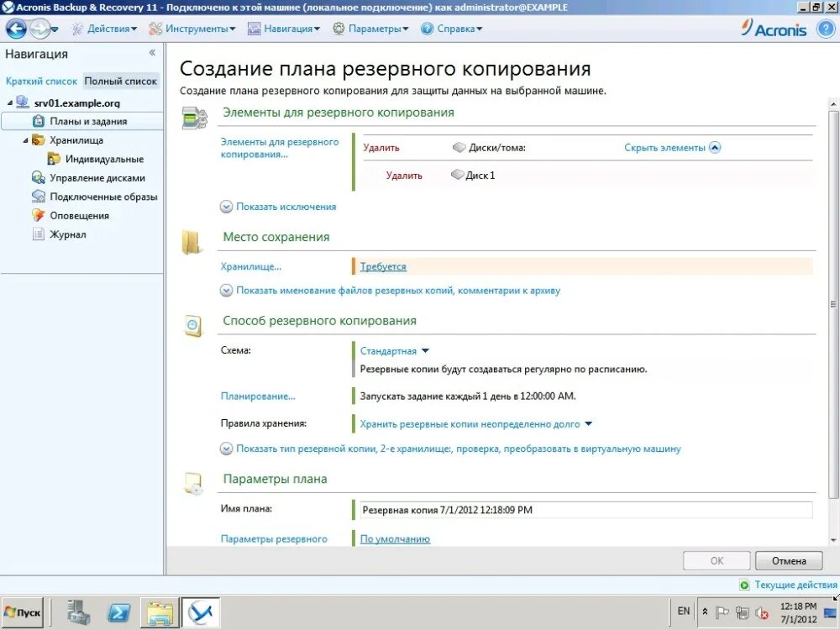Expand Показать тип резервной копии options
The width and height of the screenshot is (840, 630).
click(x=450, y=449)
